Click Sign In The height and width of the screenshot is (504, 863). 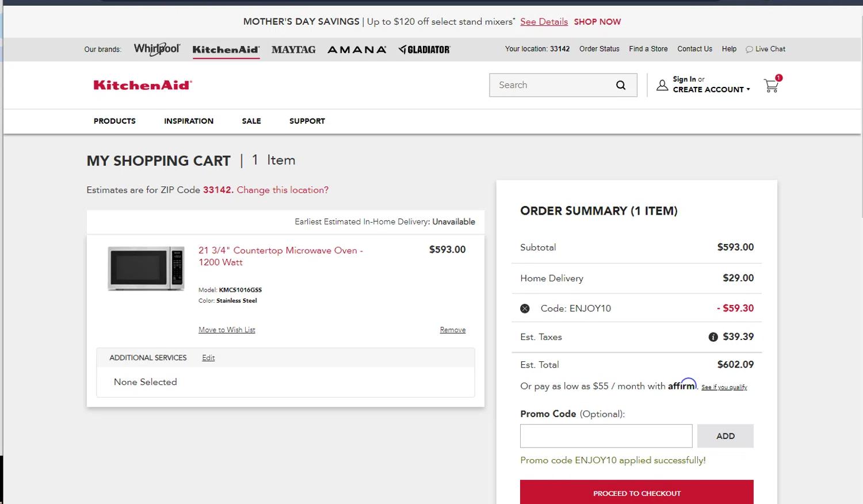coord(684,79)
